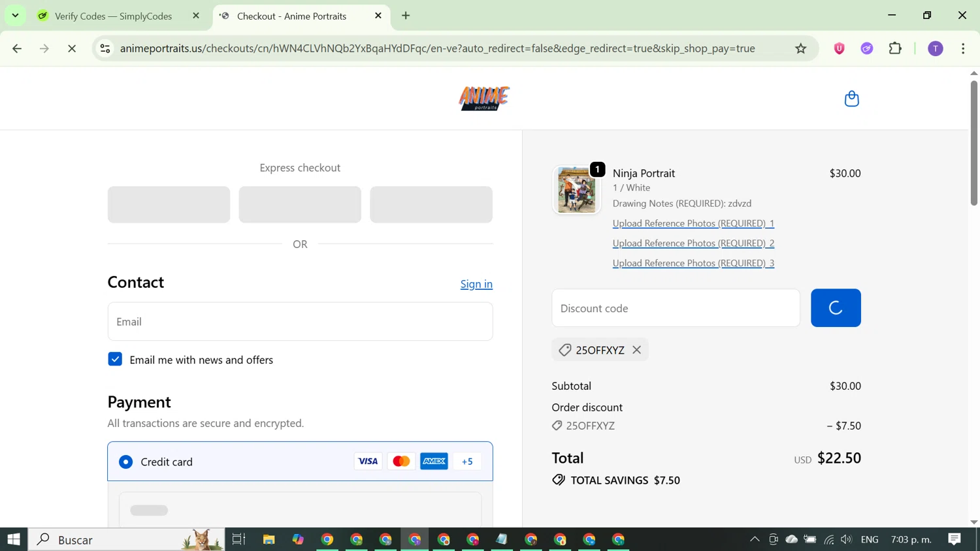Stop loading the page

(72, 48)
